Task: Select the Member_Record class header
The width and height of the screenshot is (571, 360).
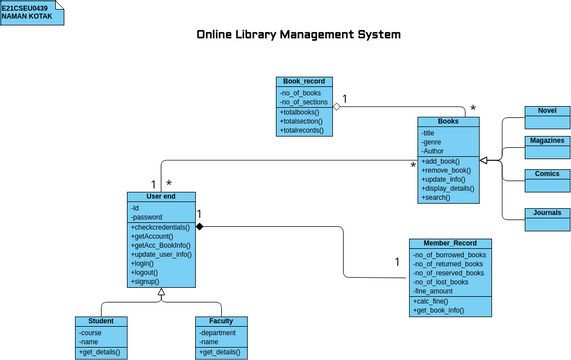Action: [x=450, y=243]
